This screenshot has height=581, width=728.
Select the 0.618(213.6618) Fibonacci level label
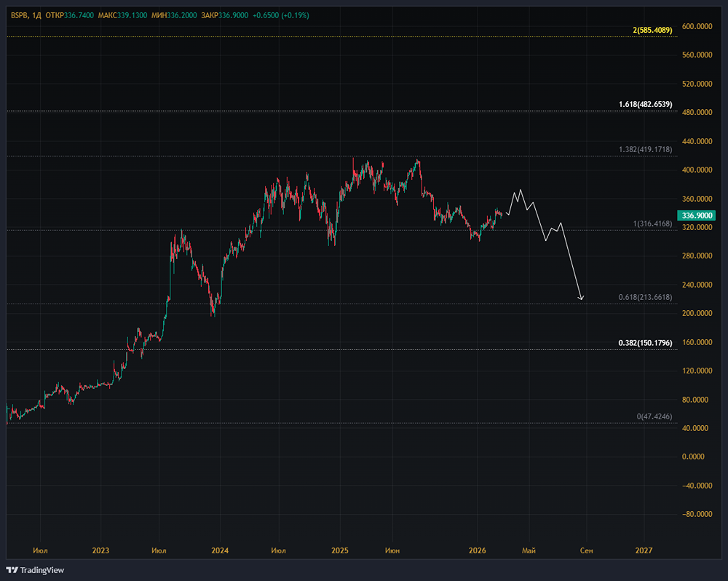pos(645,297)
